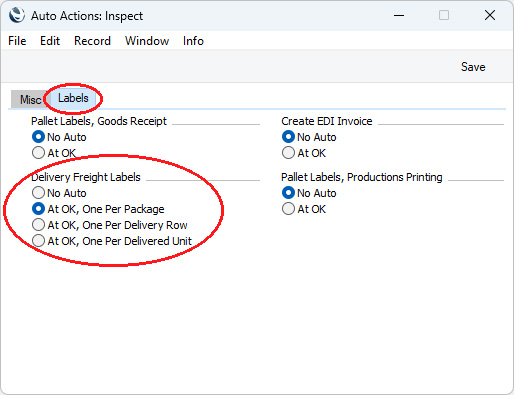Open the Info menu
The width and height of the screenshot is (514, 395).
(193, 41)
